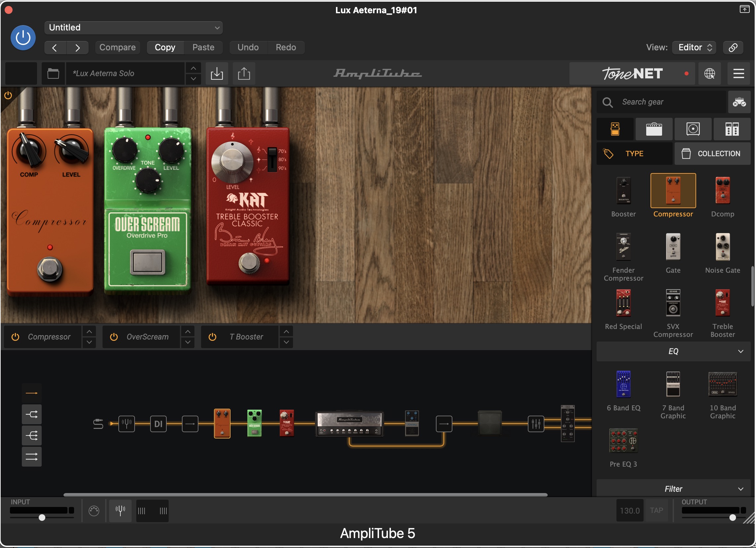The height and width of the screenshot is (548, 756).
Task: Click the Copy button
Action: [x=165, y=47]
